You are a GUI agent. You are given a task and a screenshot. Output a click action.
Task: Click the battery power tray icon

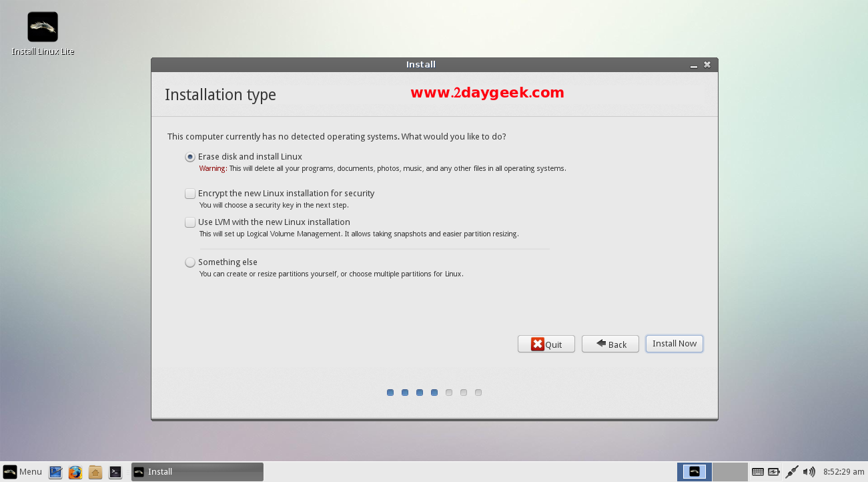(774, 472)
